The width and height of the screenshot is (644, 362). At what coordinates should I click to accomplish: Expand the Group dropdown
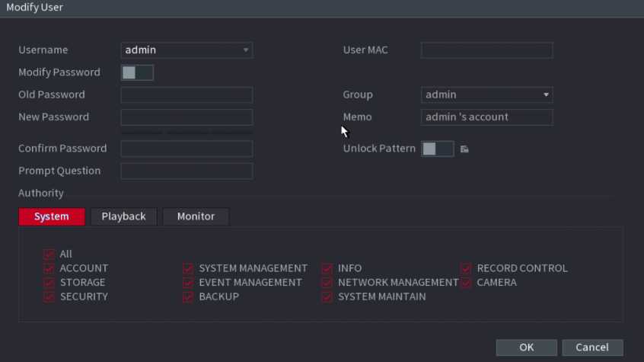click(x=486, y=95)
